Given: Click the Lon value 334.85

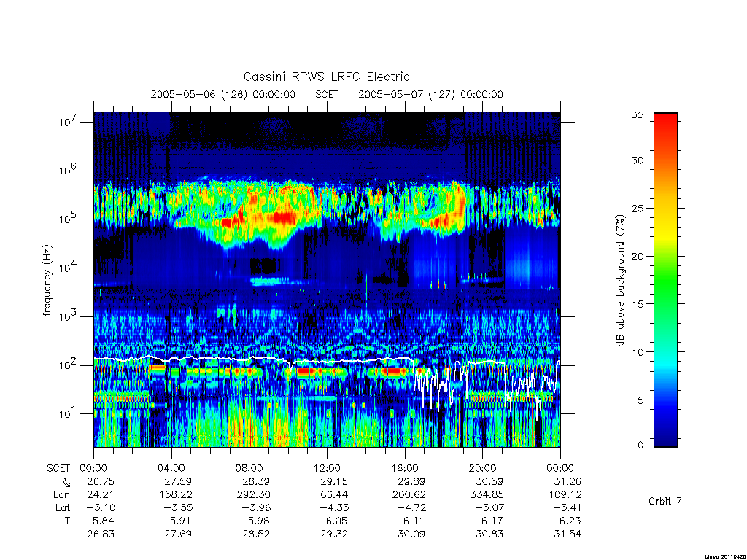Looking at the screenshot, I should (x=487, y=495).
